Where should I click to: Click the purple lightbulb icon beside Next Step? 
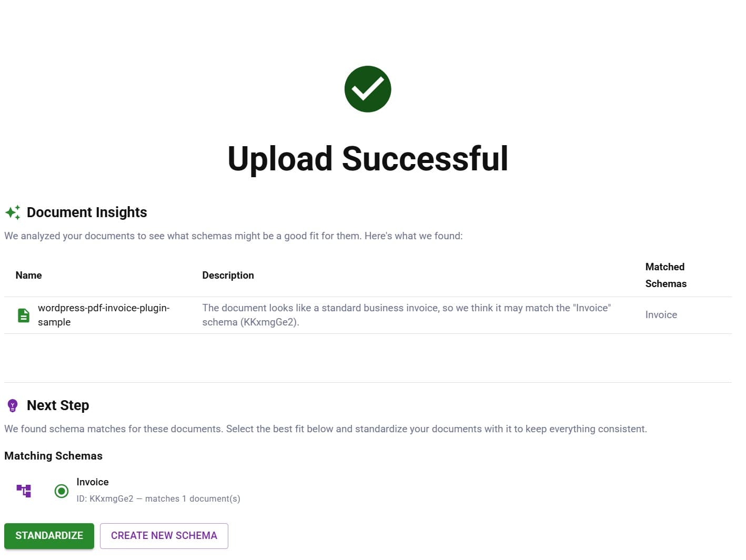coord(12,405)
